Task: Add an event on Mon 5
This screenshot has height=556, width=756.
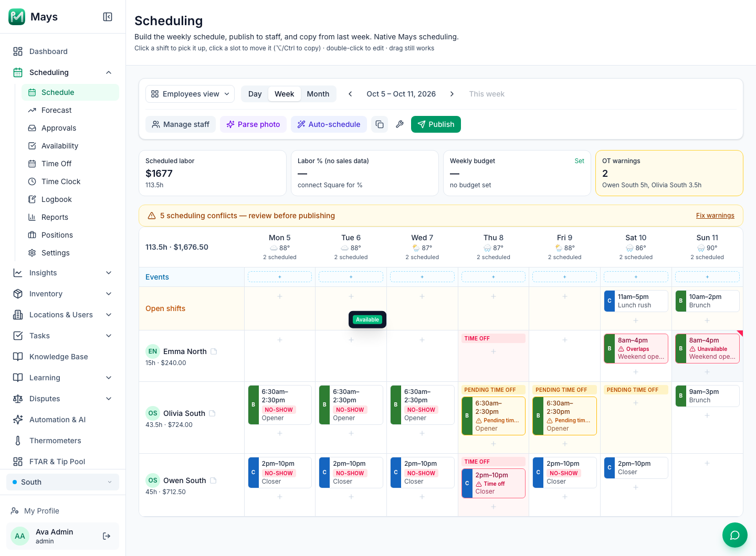Action: coord(280,277)
